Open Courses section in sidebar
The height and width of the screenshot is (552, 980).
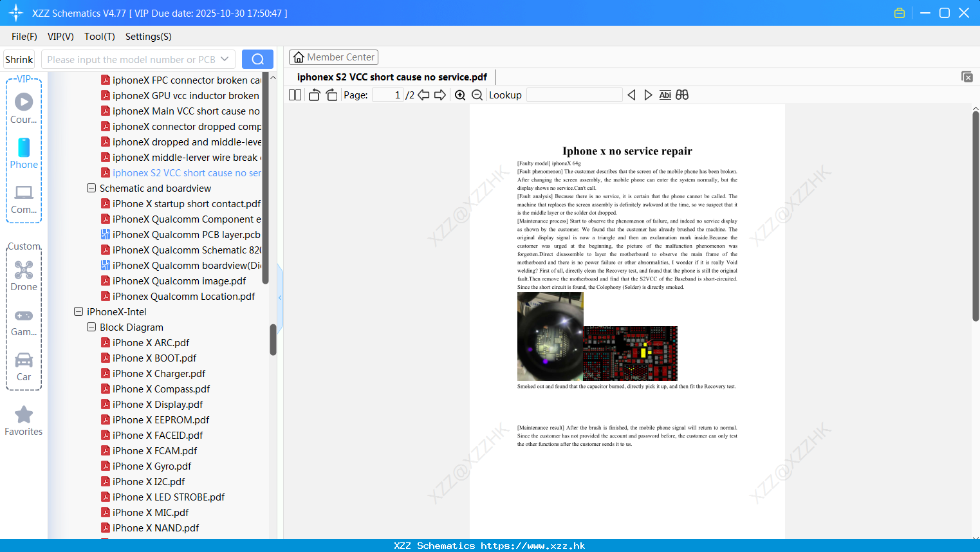24,108
